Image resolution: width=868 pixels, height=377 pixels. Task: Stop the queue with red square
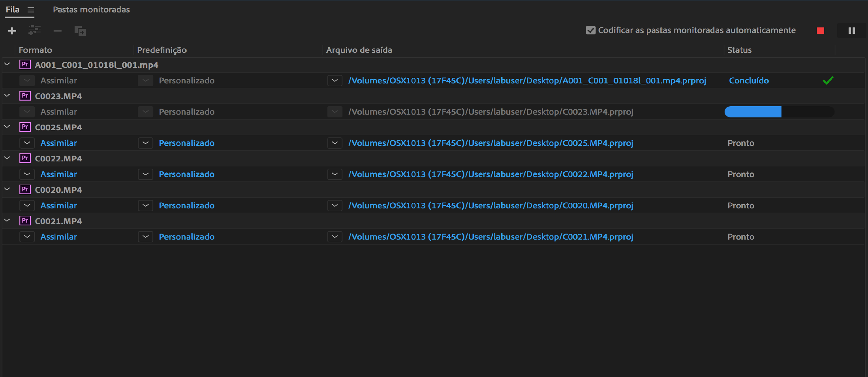[x=821, y=31]
